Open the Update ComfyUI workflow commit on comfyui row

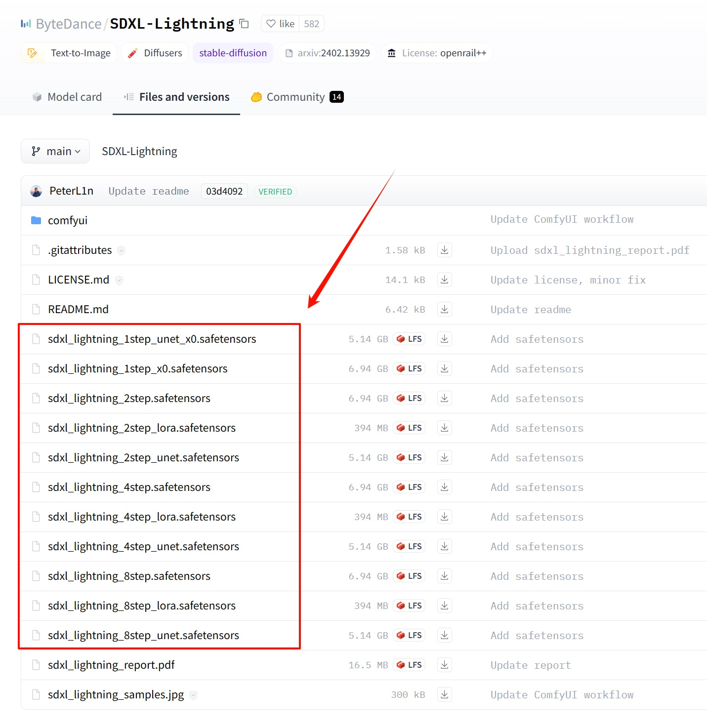tap(562, 219)
